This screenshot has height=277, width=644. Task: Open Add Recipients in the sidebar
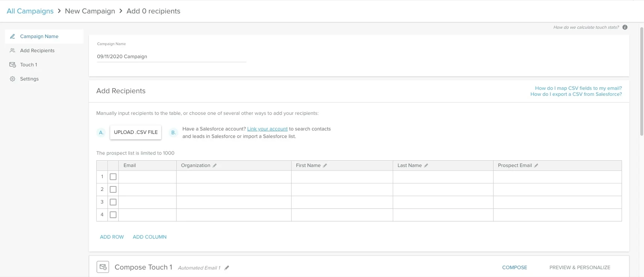pyautogui.click(x=37, y=51)
